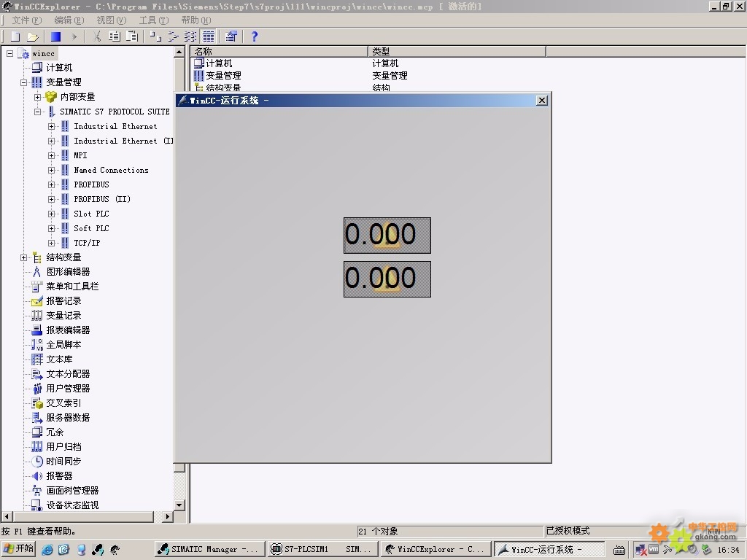Click the Cut scissors toolbar icon
Screen dimensions: 747x560
click(97, 36)
